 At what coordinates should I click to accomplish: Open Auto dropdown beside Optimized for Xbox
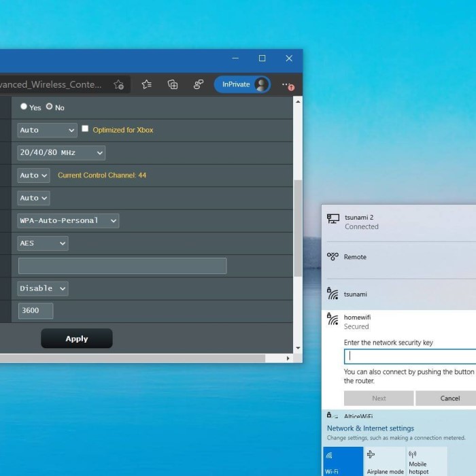pyautogui.click(x=47, y=131)
